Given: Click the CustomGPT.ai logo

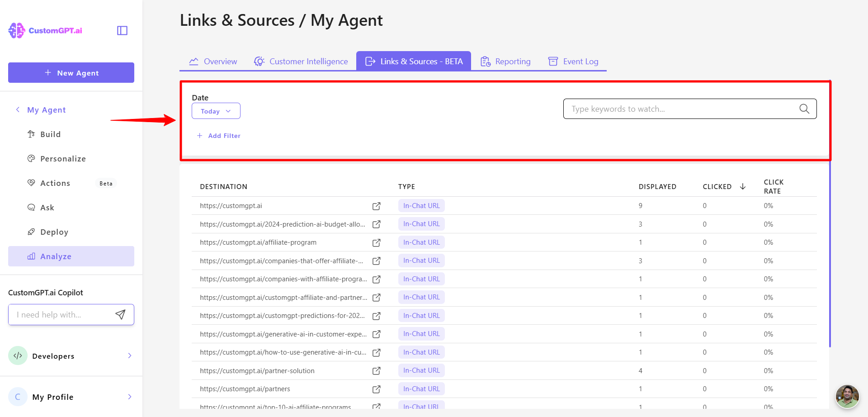Looking at the screenshot, I should tap(45, 30).
